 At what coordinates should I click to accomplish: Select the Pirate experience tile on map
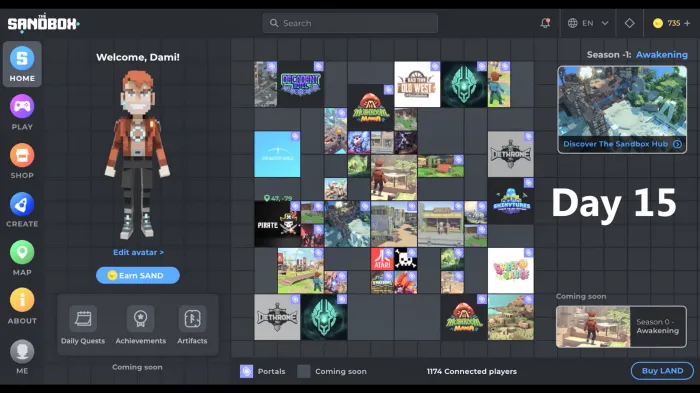[x=277, y=224]
